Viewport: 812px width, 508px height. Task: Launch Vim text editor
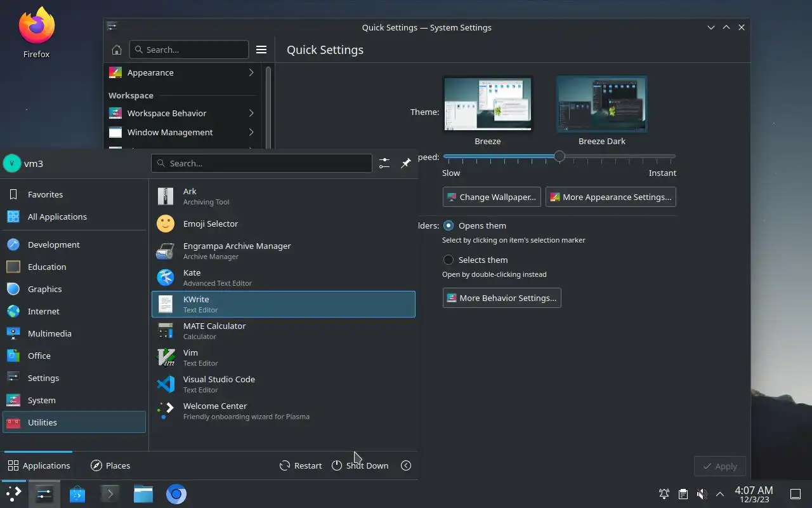click(x=284, y=358)
